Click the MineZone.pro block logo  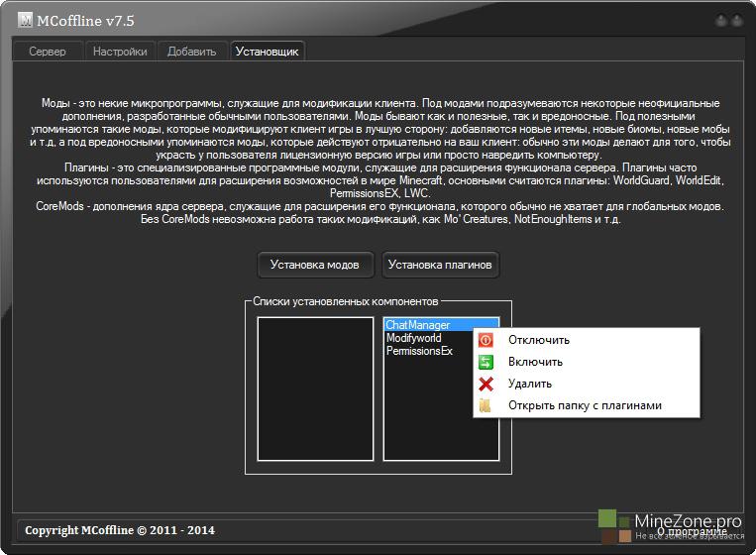click(x=615, y=526)
